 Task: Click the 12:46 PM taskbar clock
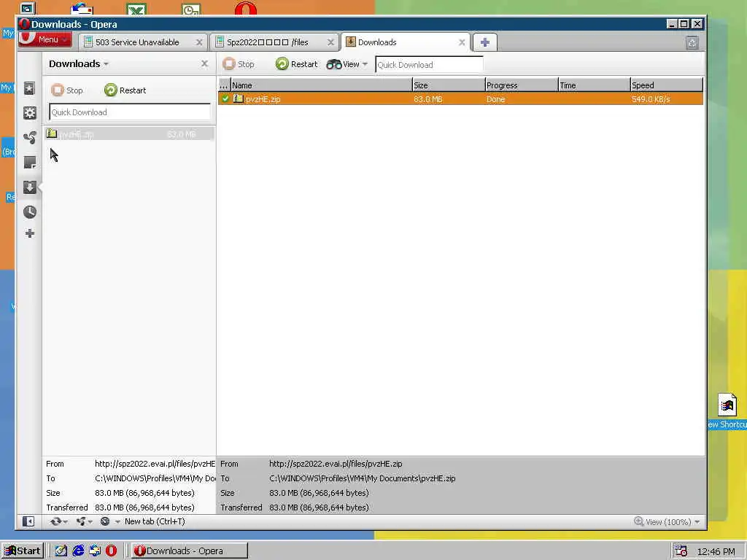(x=716, y=551)
